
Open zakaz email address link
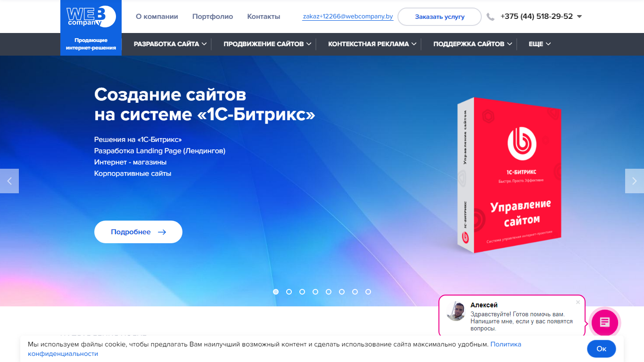click(x=348, y=16)
